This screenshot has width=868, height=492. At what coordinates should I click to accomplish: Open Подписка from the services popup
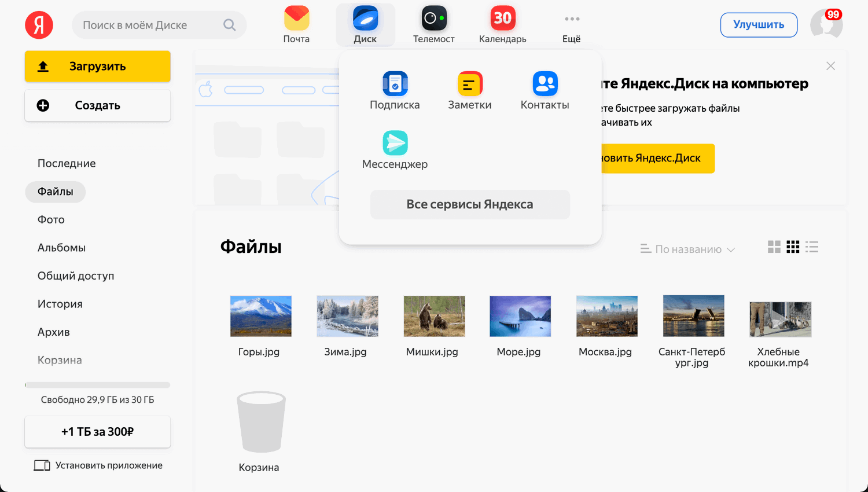(x=395, y=91)
